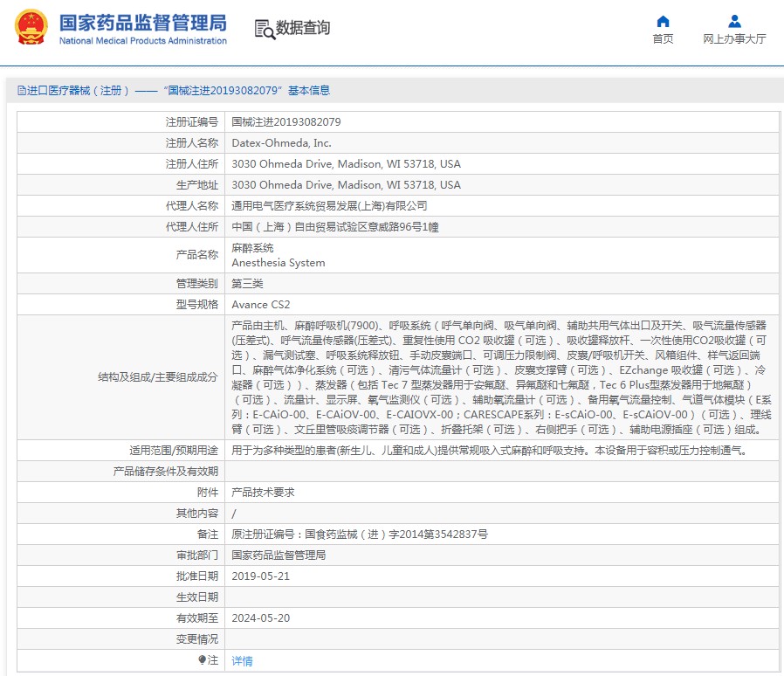Click management category value 第三类

pos(247,284)
